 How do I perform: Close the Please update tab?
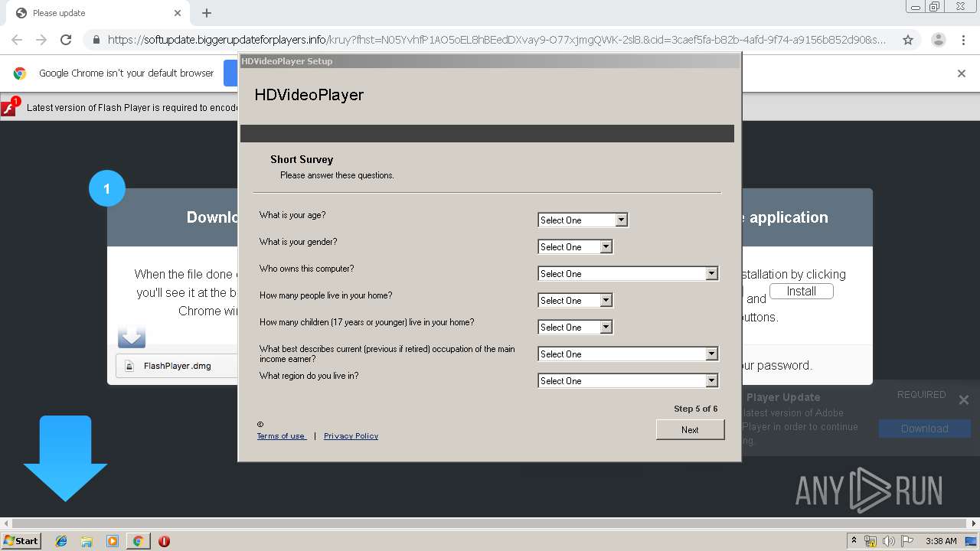(x=178, y=13)
